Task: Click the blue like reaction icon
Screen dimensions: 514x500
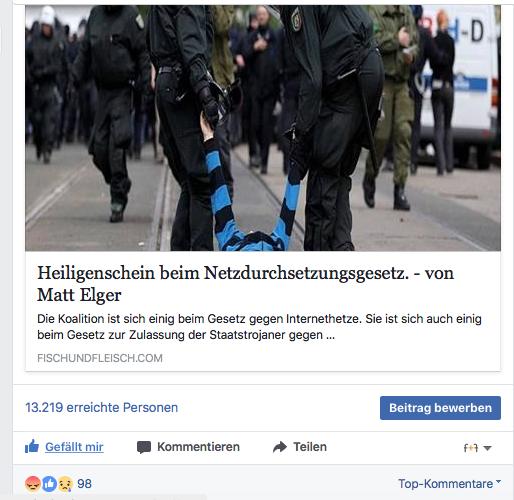Action: point(49,484)
